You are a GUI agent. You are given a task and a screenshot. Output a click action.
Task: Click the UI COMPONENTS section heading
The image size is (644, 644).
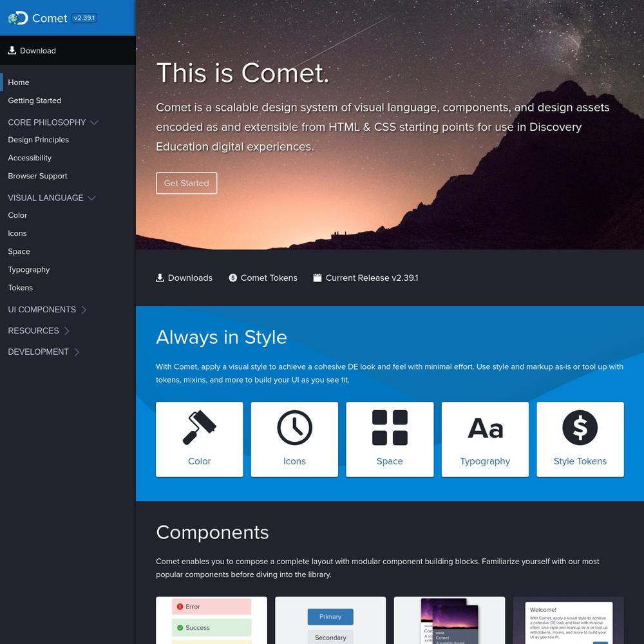point(42,310)
